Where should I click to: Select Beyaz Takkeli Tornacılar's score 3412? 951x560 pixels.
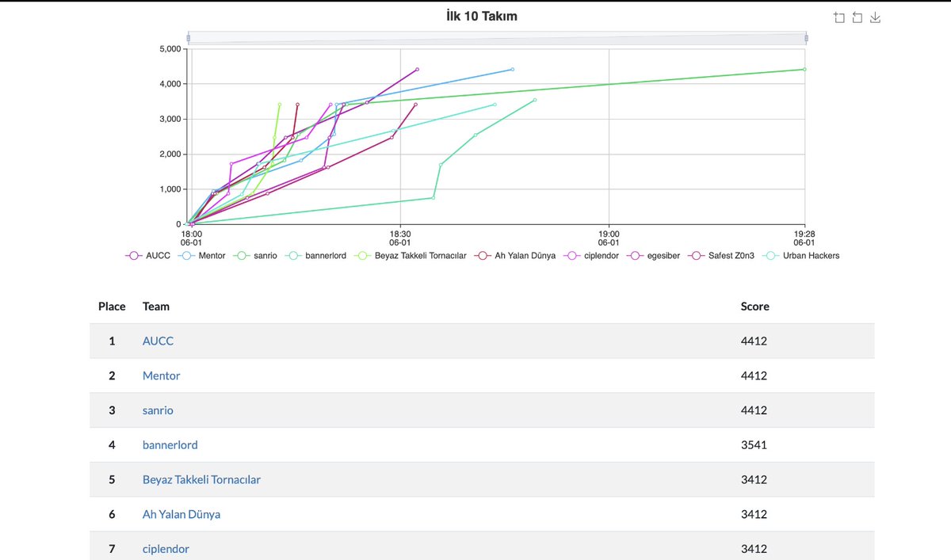coord(754,479)
